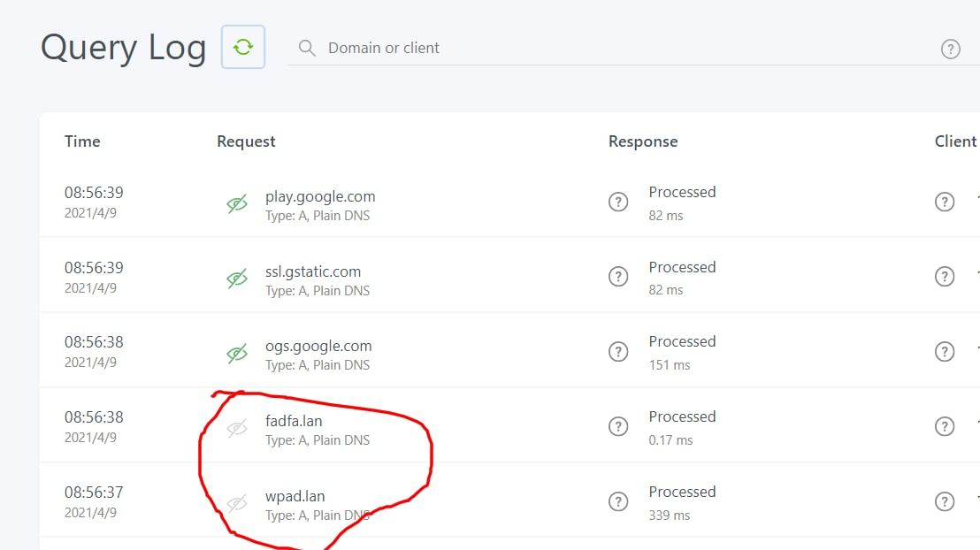Select the wpad.lan domain text
Screen dimensions: 980x550
pos(295,496)
